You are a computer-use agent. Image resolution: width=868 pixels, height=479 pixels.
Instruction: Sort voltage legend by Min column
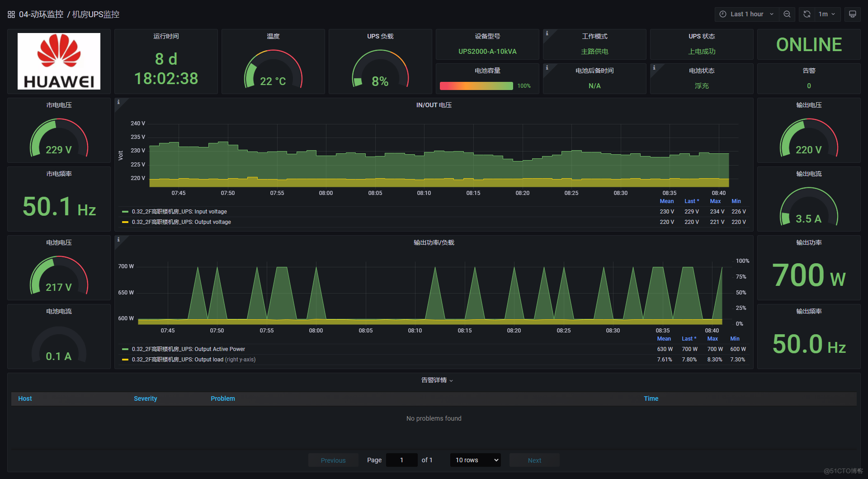pos(736,201)
